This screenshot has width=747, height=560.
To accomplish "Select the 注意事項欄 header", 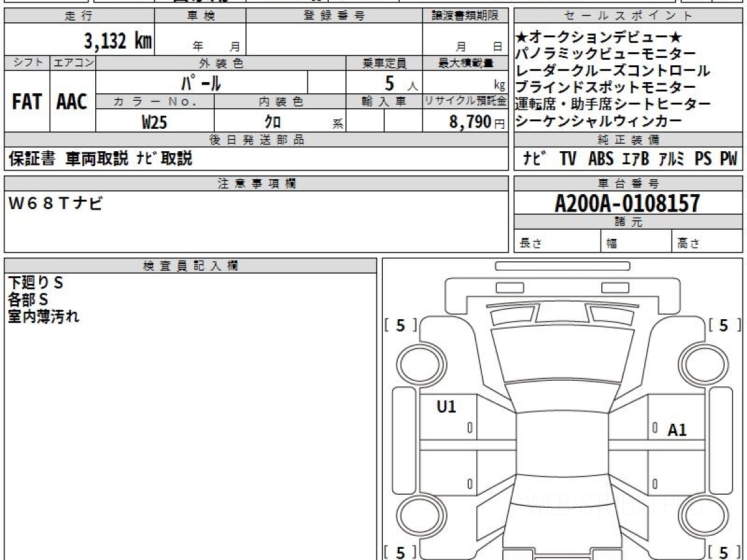I will tap(256, 184).
